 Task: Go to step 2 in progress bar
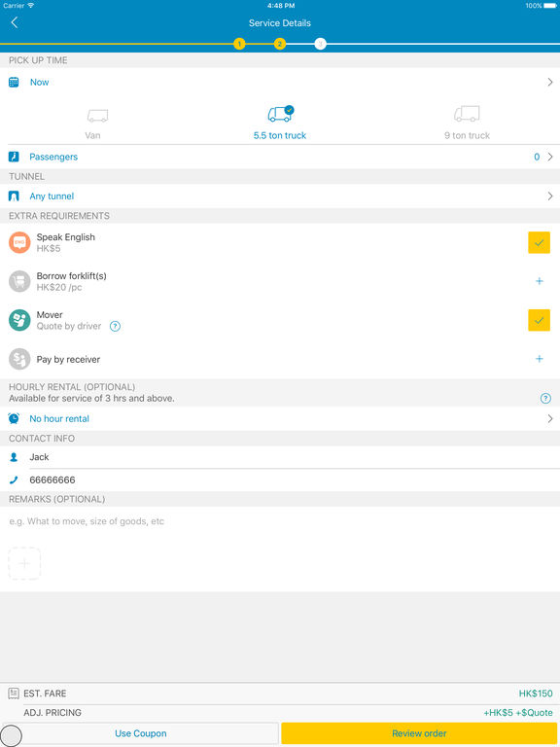[280, 45]
